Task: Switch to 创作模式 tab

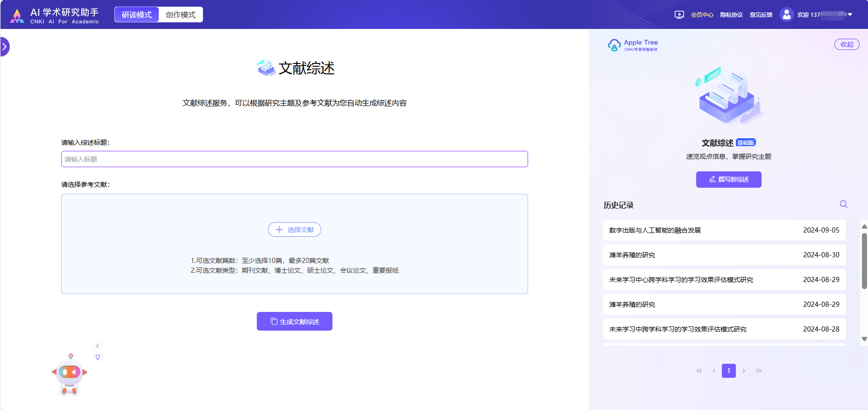Action: 181,15
